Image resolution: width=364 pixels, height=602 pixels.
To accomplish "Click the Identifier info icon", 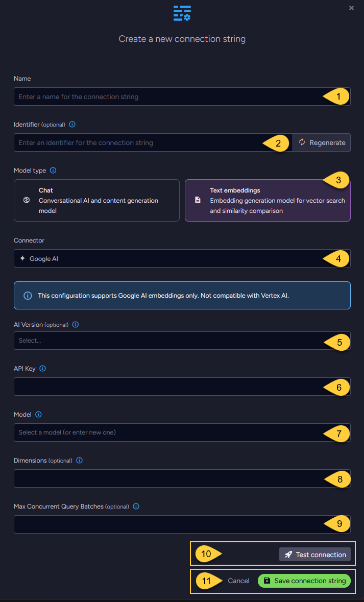I will pos(72,124).
